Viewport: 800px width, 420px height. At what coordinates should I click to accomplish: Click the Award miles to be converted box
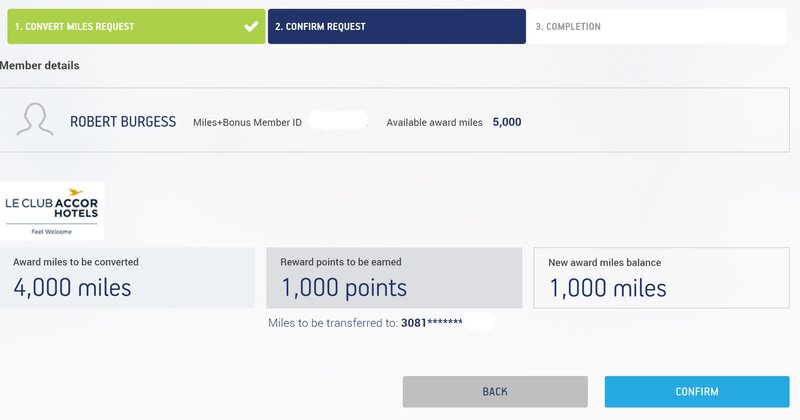(x=127, y=278)
